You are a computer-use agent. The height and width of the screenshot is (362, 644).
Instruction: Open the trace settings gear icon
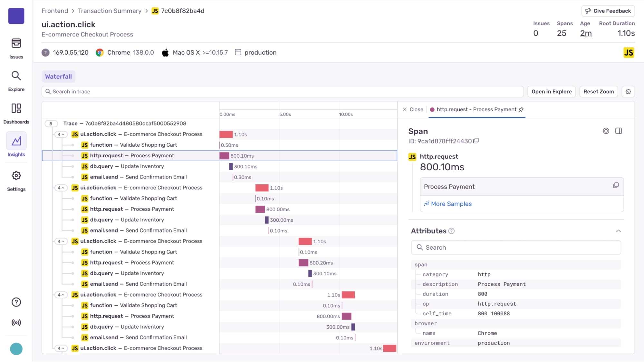[628, 92]
